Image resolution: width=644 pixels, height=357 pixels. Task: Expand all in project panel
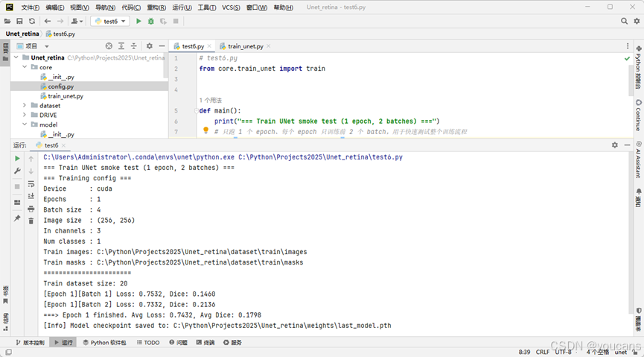pyautogui.click(x=121, y=46)
